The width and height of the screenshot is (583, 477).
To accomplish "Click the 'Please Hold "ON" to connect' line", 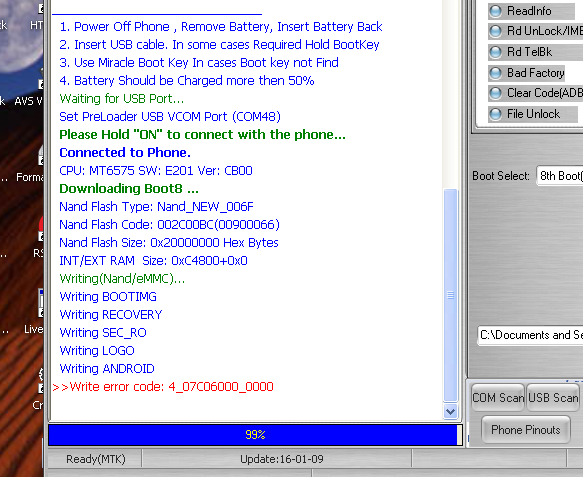I will point(202,135).
